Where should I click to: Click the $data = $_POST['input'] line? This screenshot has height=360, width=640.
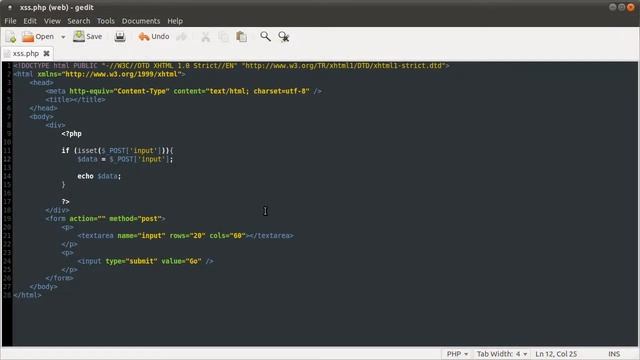pos(125,159)
